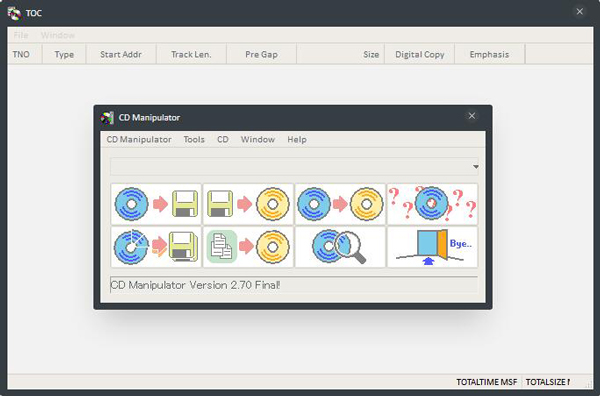Click the Track Len. column header
The width and height of the screenshot is (600, 396).
[x=191, y=54]
